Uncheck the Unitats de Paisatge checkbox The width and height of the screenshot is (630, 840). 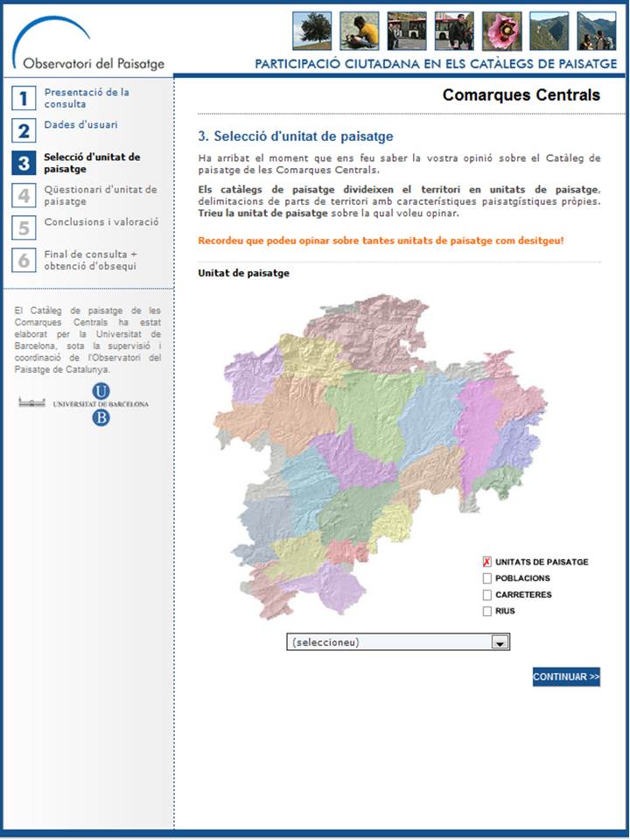tap(487, 562)
